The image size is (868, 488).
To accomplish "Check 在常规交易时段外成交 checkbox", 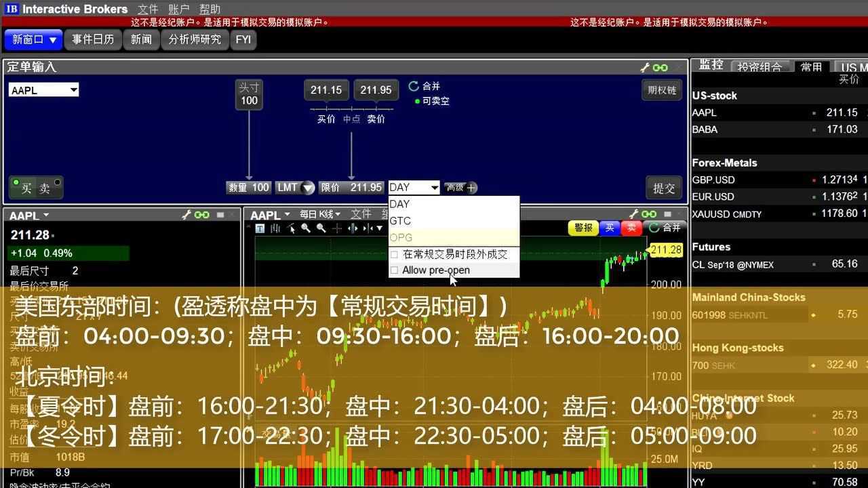I will click(395, 255).
